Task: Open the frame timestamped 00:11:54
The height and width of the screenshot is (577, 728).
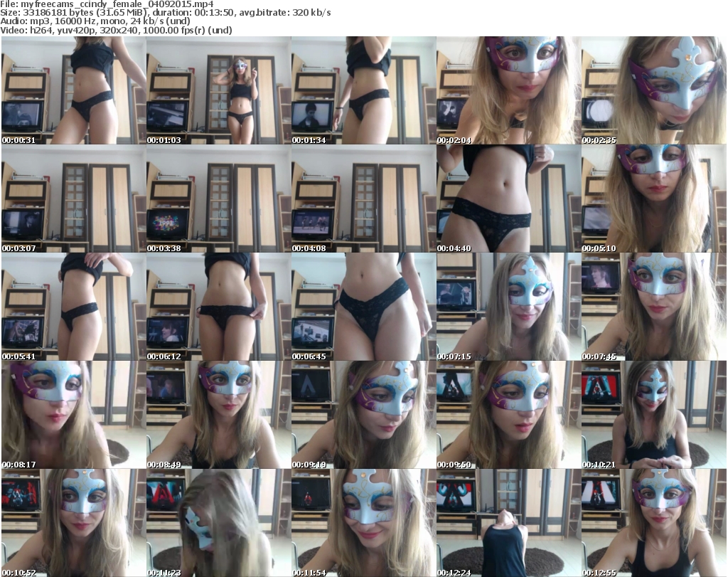Action: (x=363, y=523)
